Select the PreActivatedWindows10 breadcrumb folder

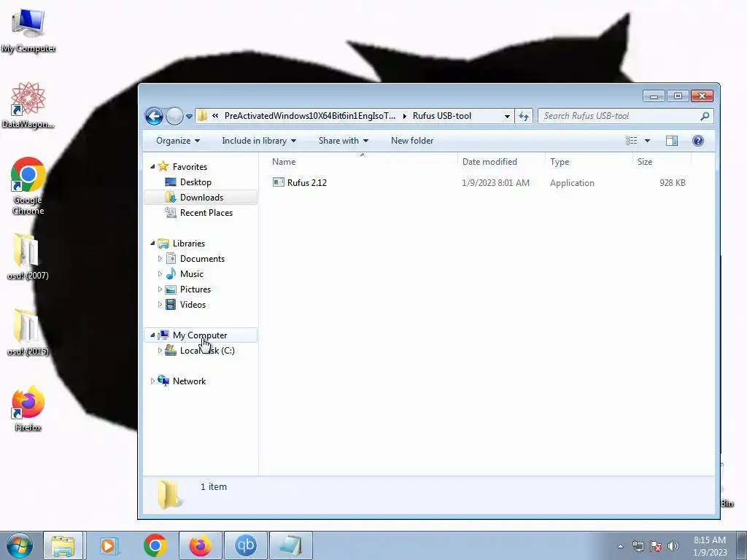click(x=309, y=116)
